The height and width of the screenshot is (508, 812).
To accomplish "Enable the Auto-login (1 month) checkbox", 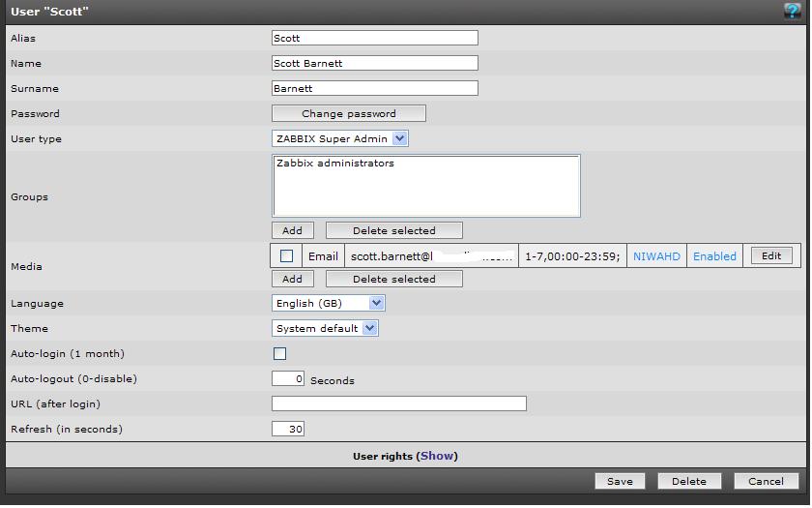I will (x=280, y=354).
